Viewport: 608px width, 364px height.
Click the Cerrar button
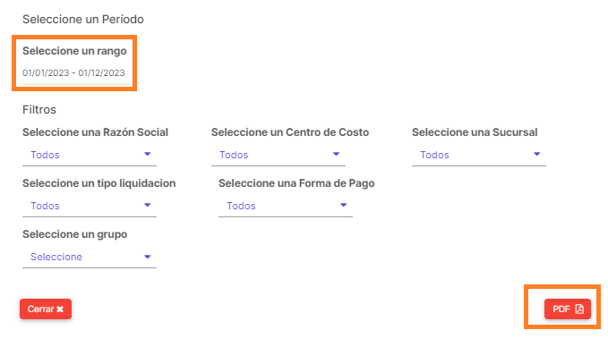46,309
